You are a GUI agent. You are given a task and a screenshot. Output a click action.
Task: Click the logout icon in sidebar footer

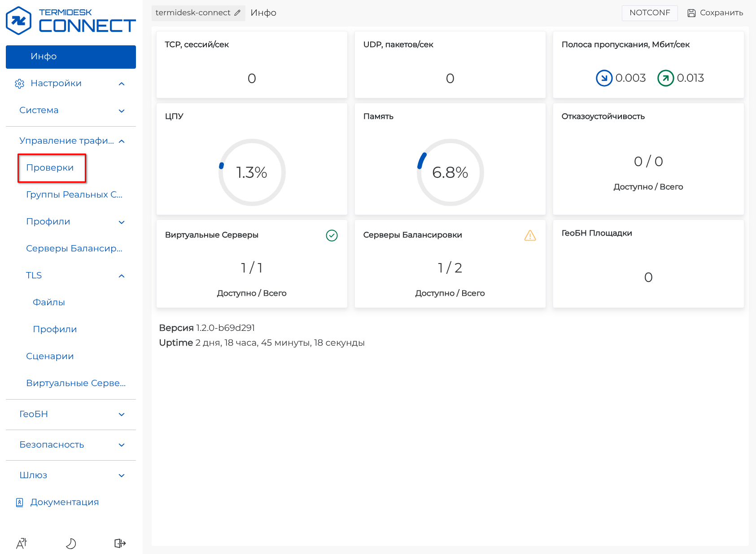pyautogui.click(x=120, y=543)
